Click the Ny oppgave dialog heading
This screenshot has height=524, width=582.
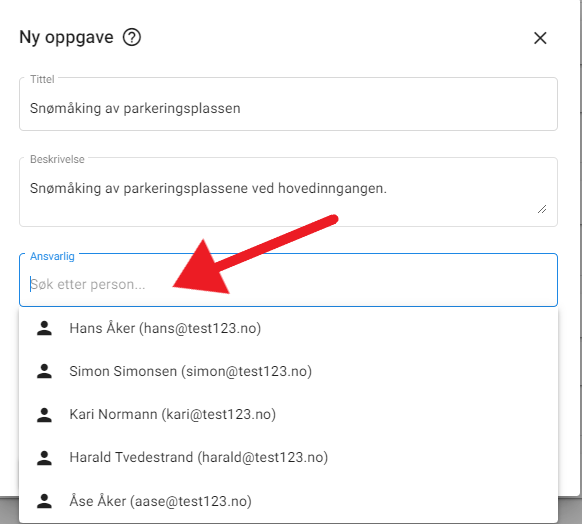click(66, 37)
